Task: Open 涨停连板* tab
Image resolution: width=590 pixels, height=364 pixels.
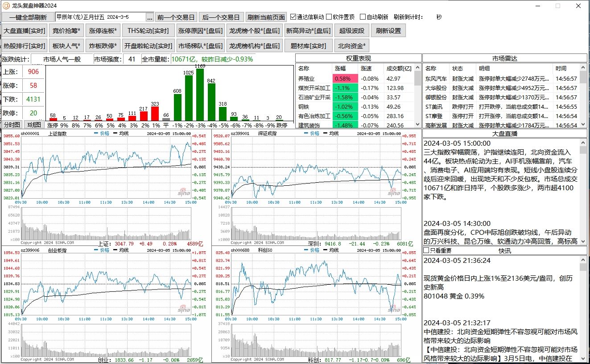Action: point(103,31)
